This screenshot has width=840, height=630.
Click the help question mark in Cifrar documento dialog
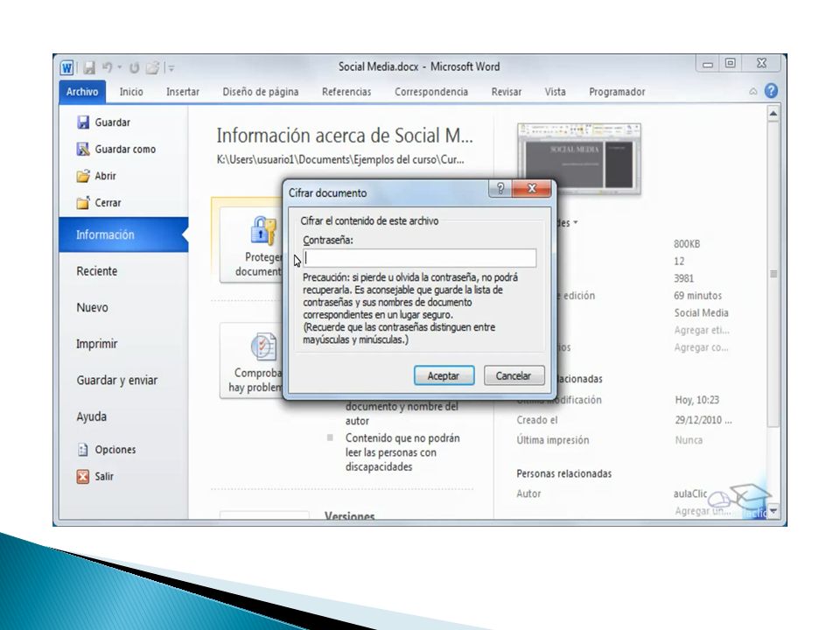click(500, 188)
